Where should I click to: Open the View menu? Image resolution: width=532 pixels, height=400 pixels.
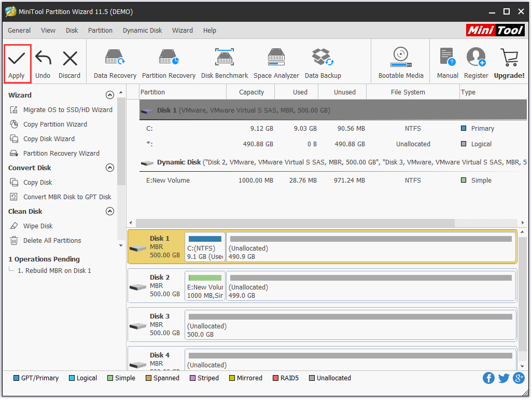pos(48,30)
